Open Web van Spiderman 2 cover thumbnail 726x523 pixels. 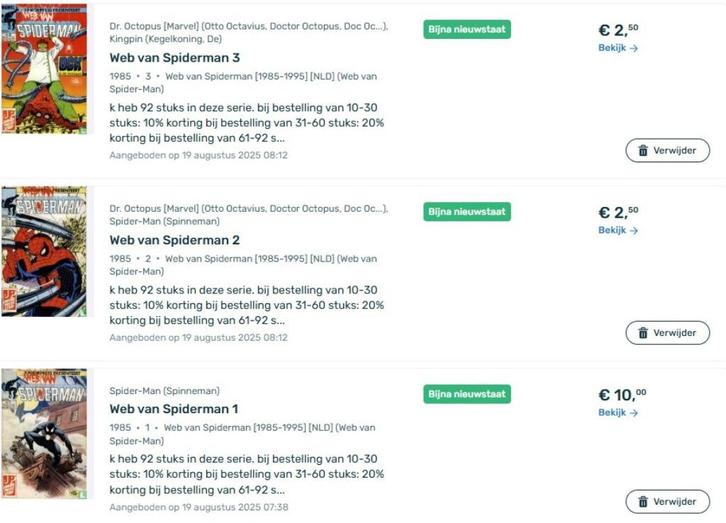[44, 251]
